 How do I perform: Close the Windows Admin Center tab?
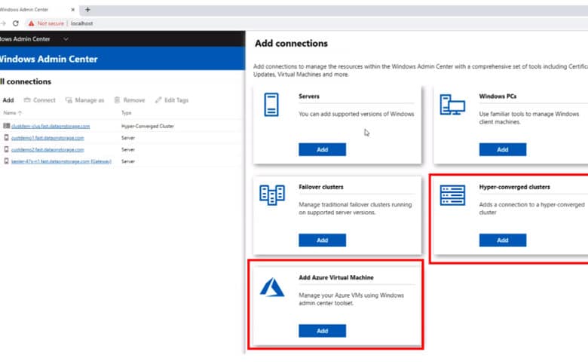pos(73,10)
